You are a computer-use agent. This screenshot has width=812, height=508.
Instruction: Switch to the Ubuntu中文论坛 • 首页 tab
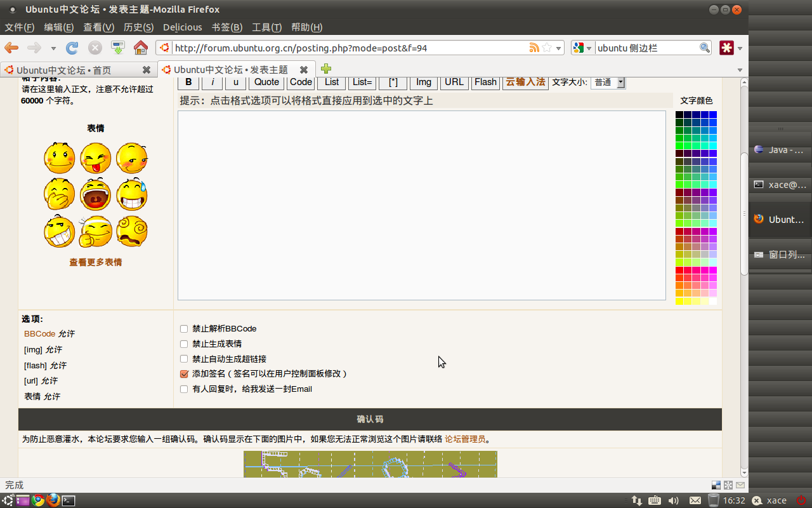78,70
